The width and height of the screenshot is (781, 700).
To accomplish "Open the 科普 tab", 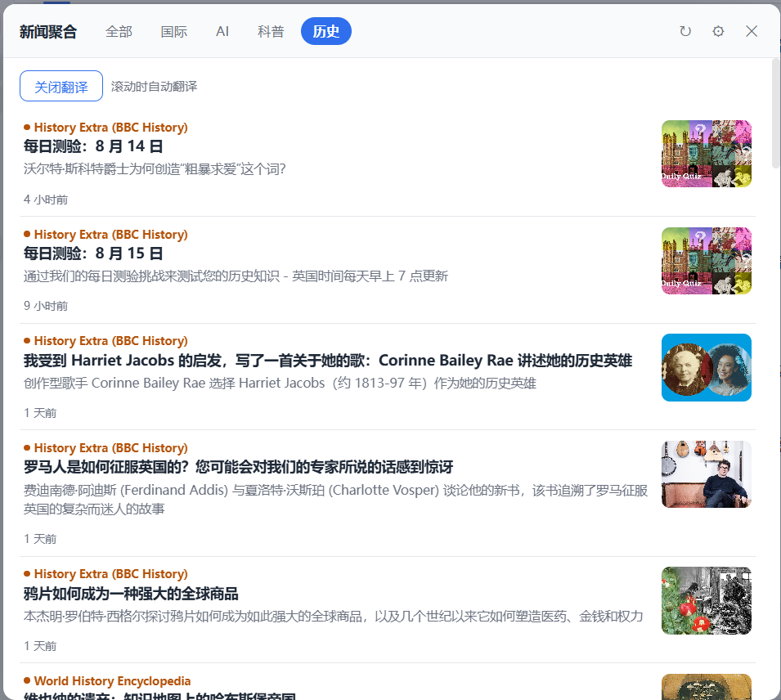I will pos(271,31).
